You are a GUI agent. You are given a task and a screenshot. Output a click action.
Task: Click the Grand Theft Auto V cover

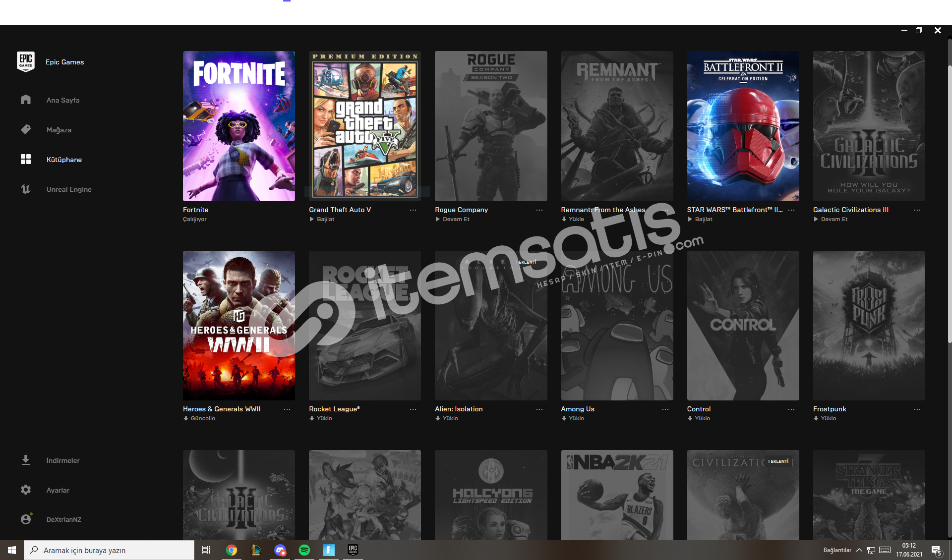click(365, 126)
